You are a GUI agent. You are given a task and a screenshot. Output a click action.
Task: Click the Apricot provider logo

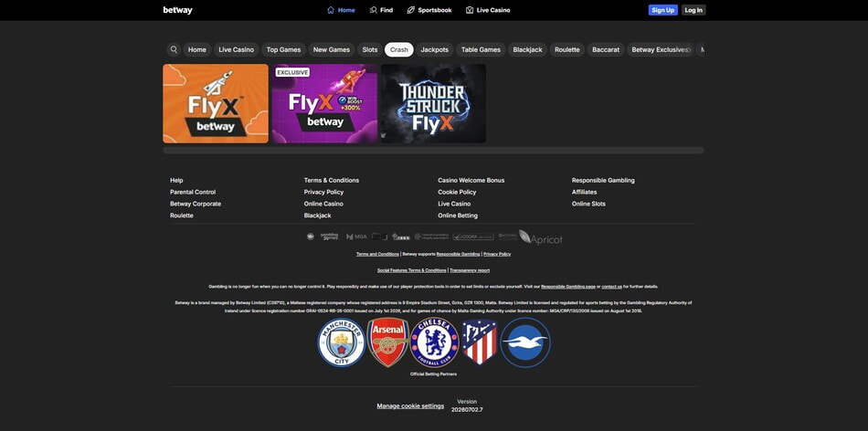pos(541,238)
